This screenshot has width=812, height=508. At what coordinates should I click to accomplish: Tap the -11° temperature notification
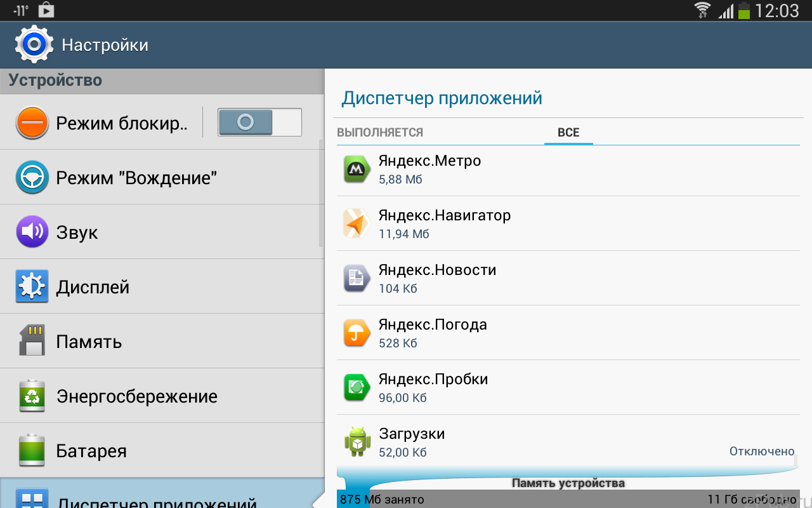tap(21, 11)
